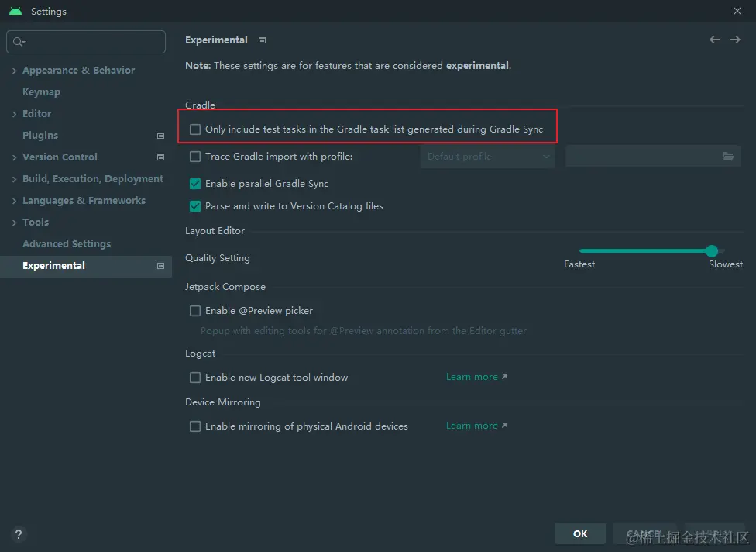Open the Keymap settings page
This screenshot has width=756, height=552.
41,91
